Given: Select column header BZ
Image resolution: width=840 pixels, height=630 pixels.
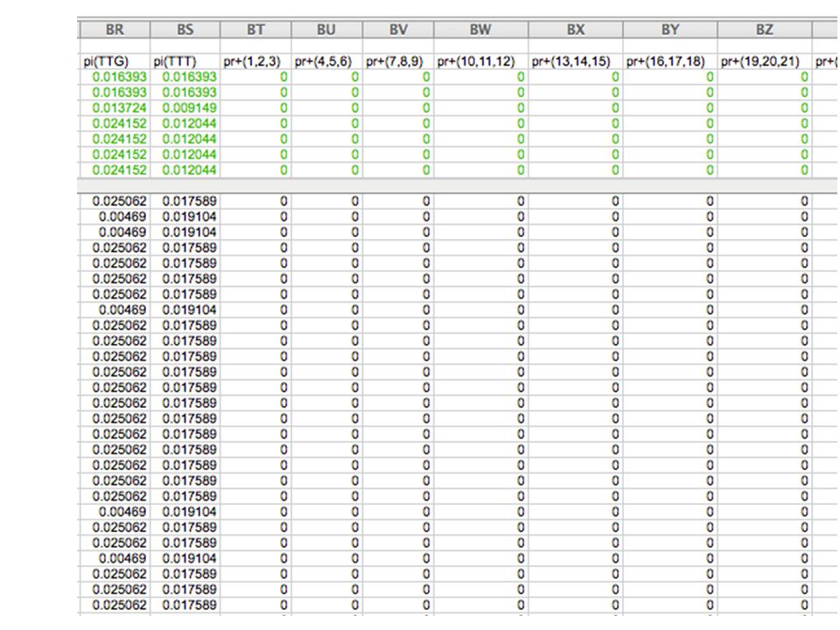Looking at the screenshot, I should click(x=765, y=30).
